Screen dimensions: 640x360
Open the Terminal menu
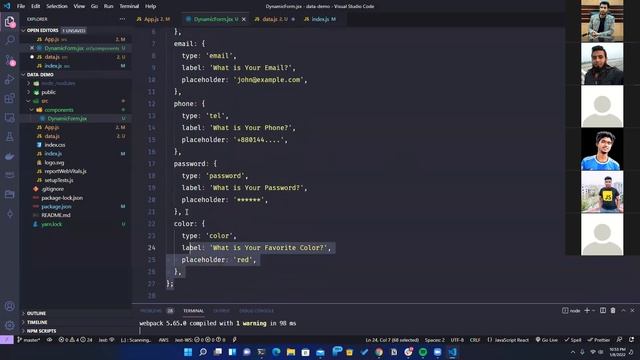click(x=129, y=6)
